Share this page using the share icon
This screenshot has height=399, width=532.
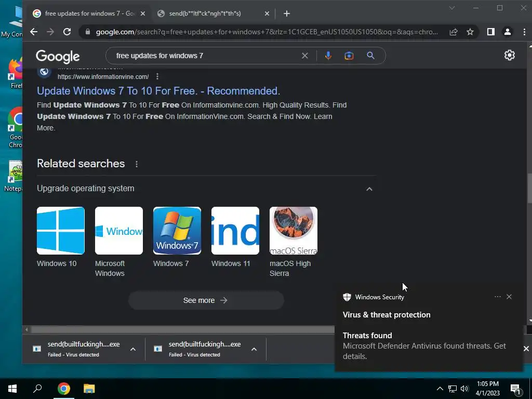tap(454, 32)
